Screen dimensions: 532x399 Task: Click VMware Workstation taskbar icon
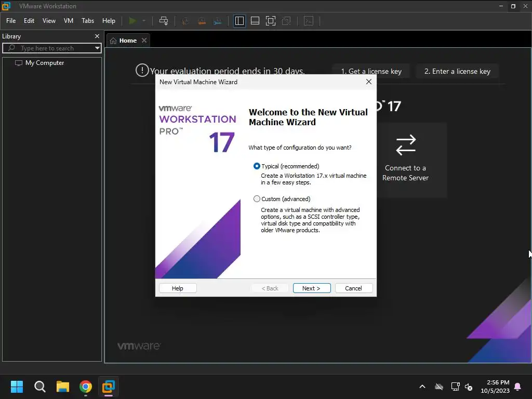tap(109, 387)
